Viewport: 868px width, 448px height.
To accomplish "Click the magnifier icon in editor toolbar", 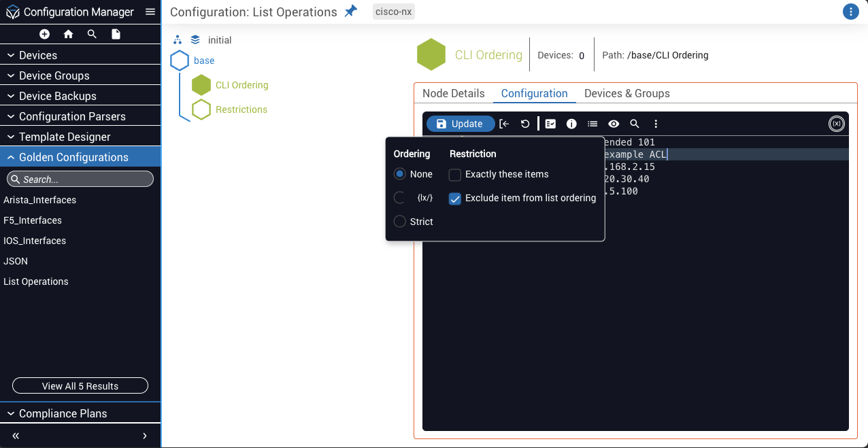I will coord(635,124).
